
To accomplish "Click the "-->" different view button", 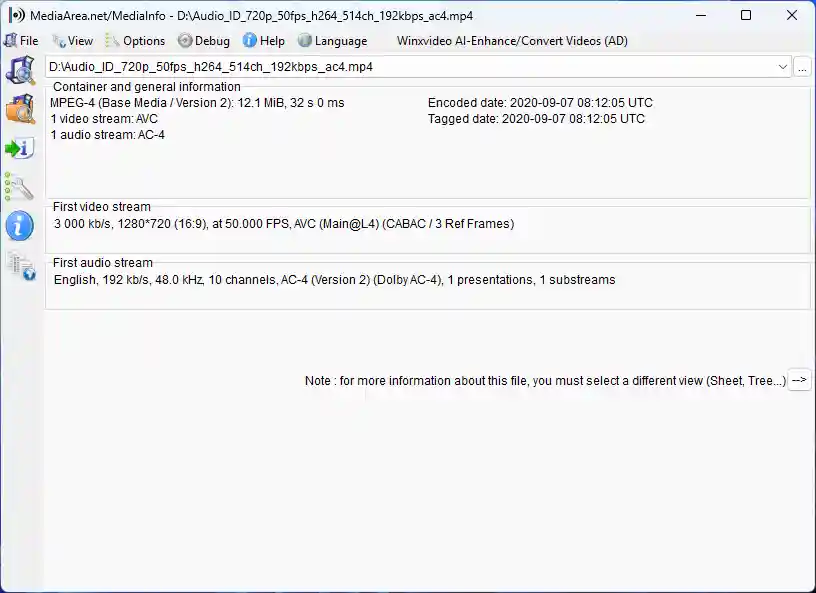I will [x=799, y=380].
